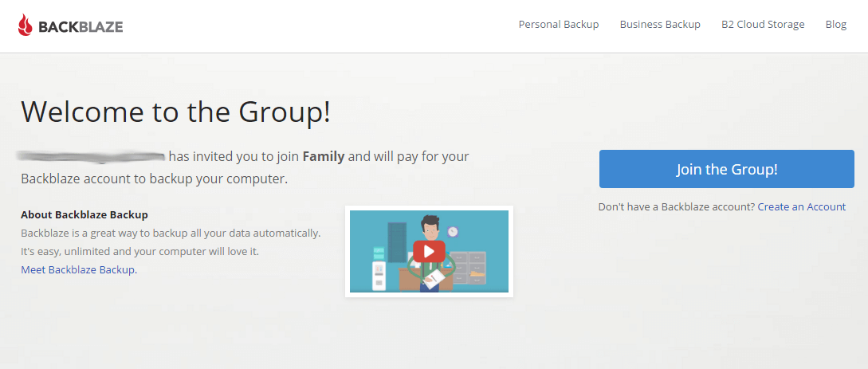The width and height of the screenshot is (868, 369).
Task: Open Business Backup menu item
Action: 660,25
